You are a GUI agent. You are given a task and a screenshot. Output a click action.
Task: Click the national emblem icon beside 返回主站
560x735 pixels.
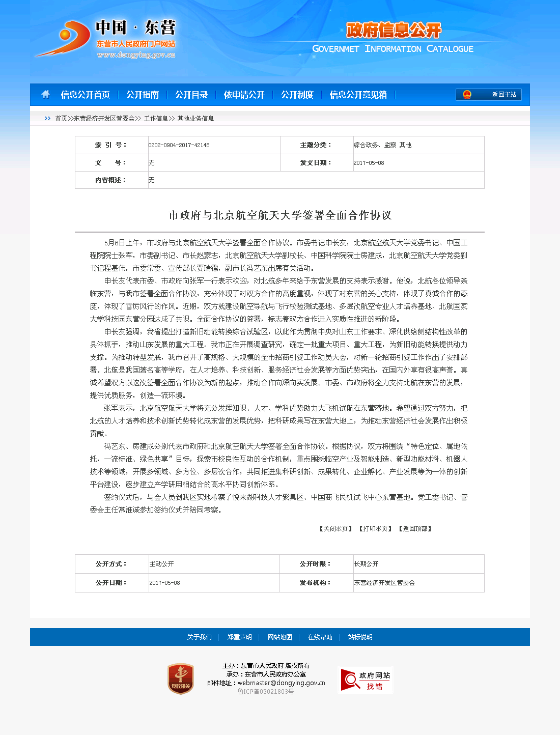pyautogui.click(x=467, y=95)
